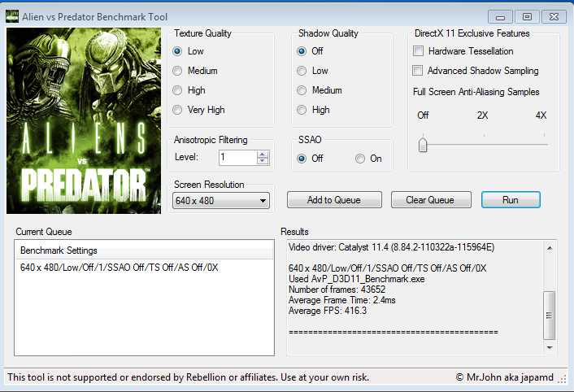Maximize the benchmark tool window
Screen dimensions: 574x392
tap(527, 17)
